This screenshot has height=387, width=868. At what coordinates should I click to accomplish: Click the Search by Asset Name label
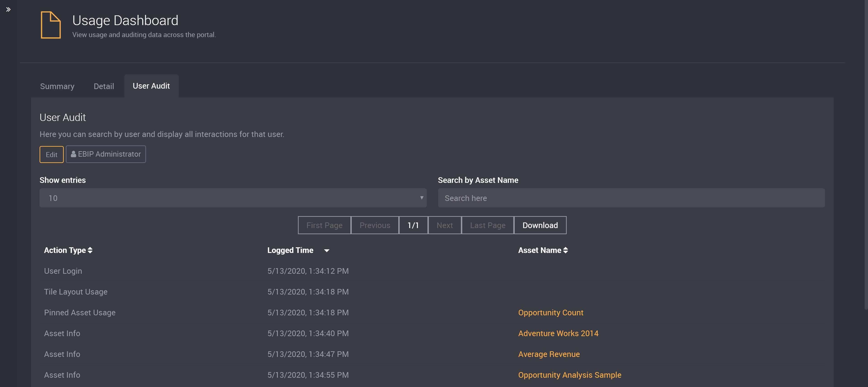[x=478, y=180]
